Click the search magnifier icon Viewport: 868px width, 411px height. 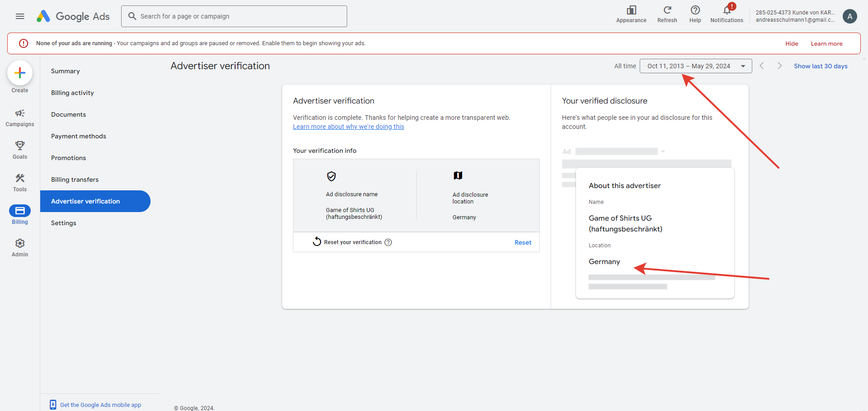point(132,16)
